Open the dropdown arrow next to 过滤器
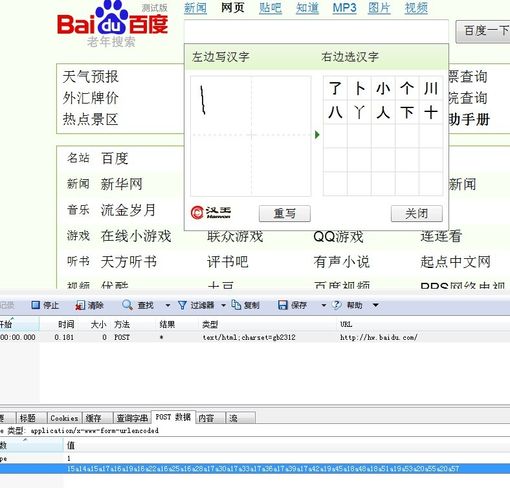Screen dimensions: 510x488 click(223, 305)
